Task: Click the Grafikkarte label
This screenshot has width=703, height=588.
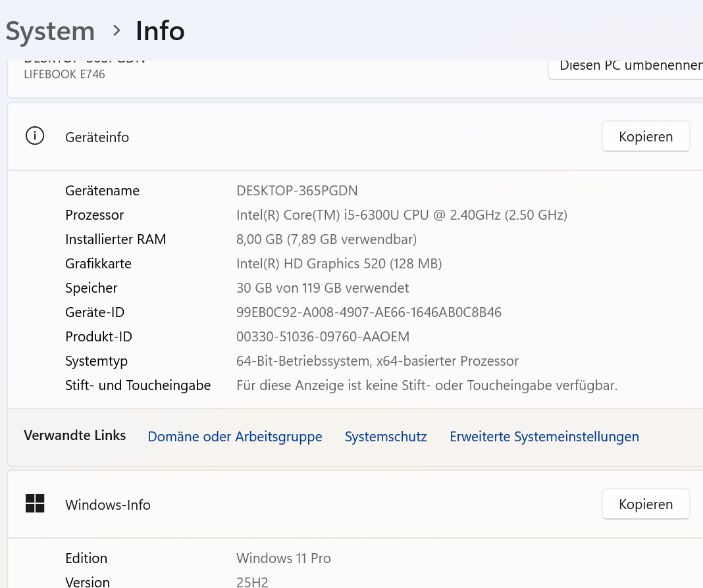Action: pyautogui.click(x=98, y=264)
